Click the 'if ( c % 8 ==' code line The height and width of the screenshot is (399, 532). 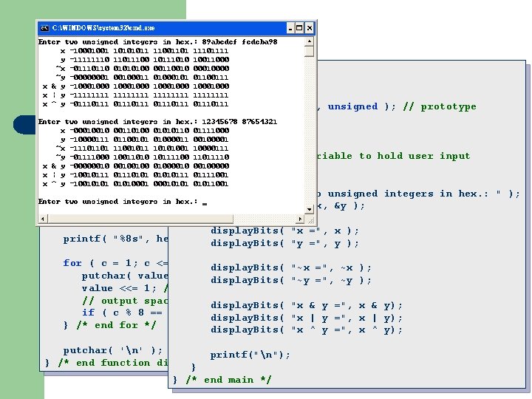click(x=122, y=313)
